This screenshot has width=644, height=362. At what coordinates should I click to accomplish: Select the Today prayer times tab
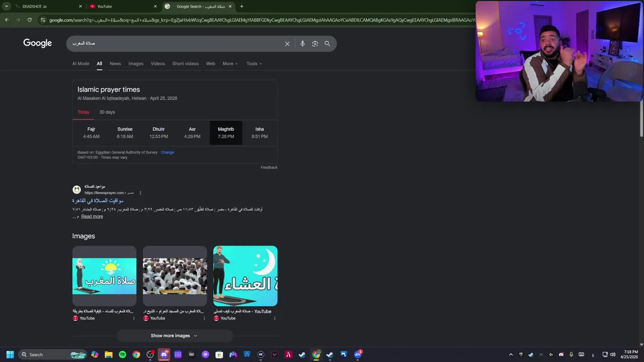84,112
